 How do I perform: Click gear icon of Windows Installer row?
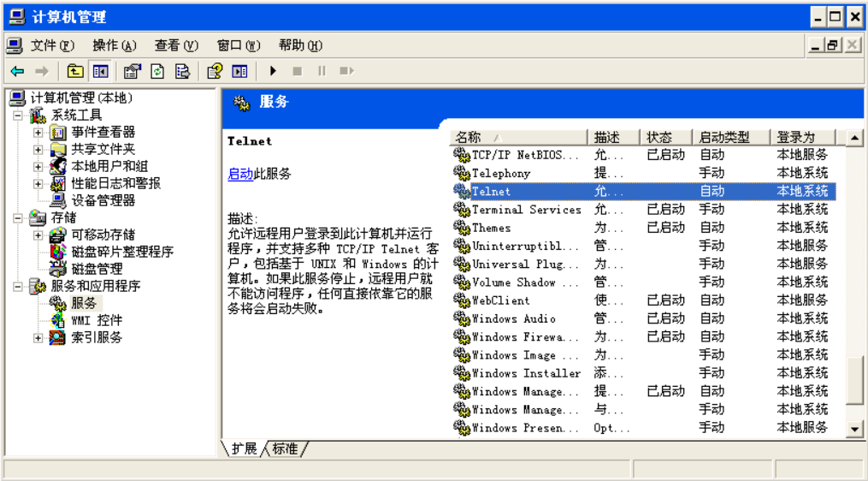pos(462,372)
